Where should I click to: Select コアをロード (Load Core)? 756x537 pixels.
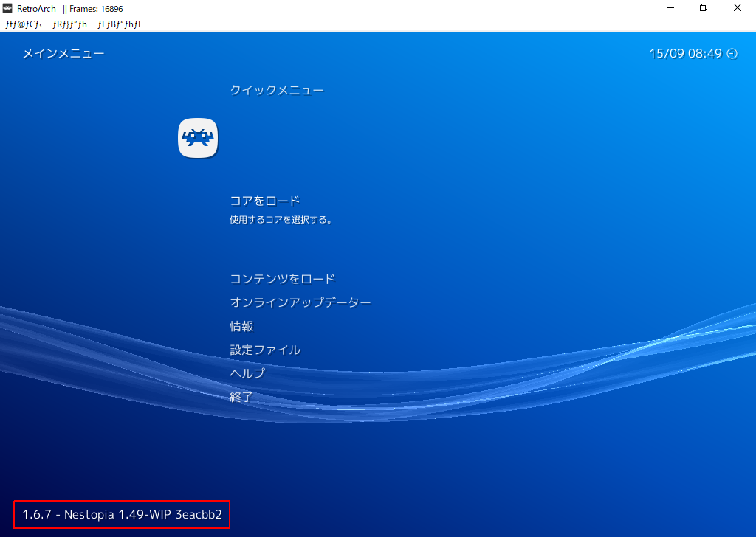pos(265,201)
